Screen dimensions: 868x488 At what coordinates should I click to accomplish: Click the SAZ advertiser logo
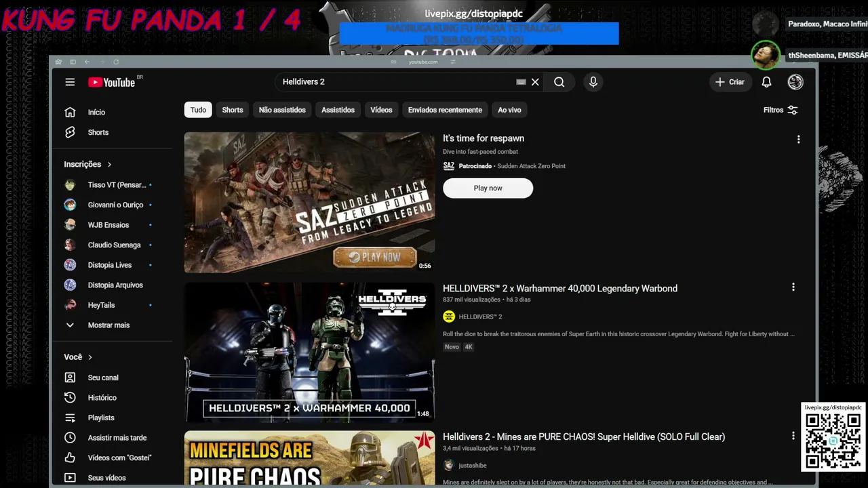pyautogui.click(x=448, y=166)
